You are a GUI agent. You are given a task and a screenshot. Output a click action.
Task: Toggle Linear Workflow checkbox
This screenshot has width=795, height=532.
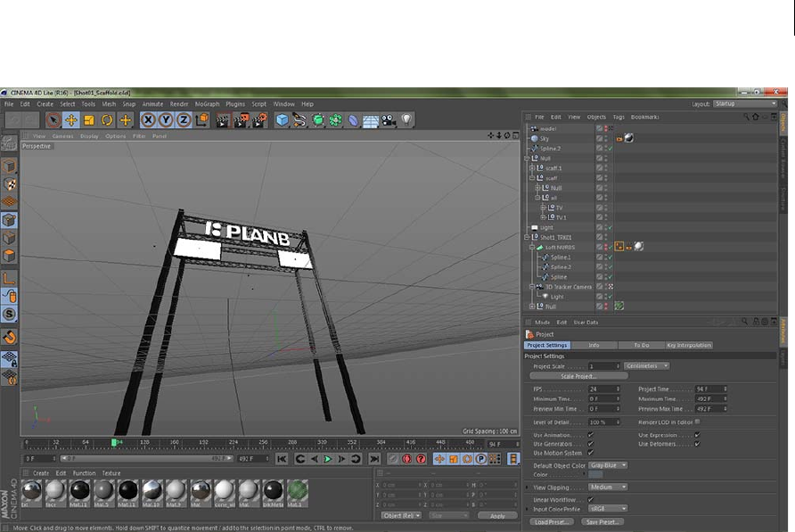point(591,500)
